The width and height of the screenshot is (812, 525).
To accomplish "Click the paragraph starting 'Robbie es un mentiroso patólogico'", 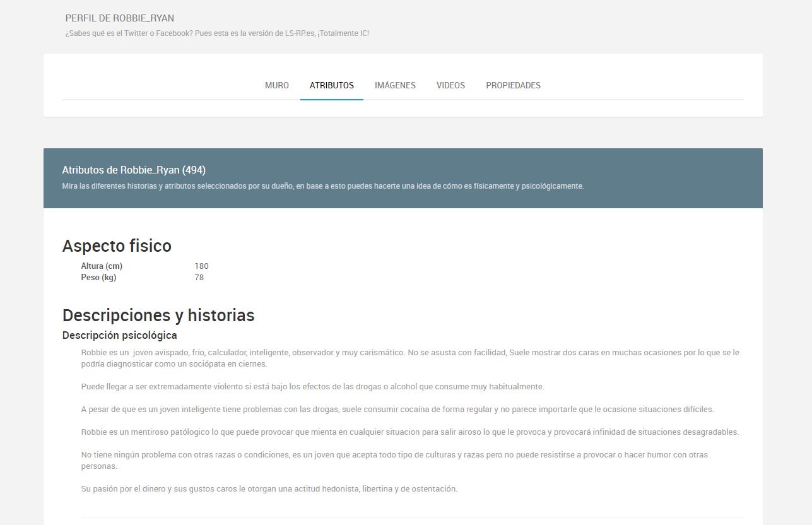I will pos(410,432).
